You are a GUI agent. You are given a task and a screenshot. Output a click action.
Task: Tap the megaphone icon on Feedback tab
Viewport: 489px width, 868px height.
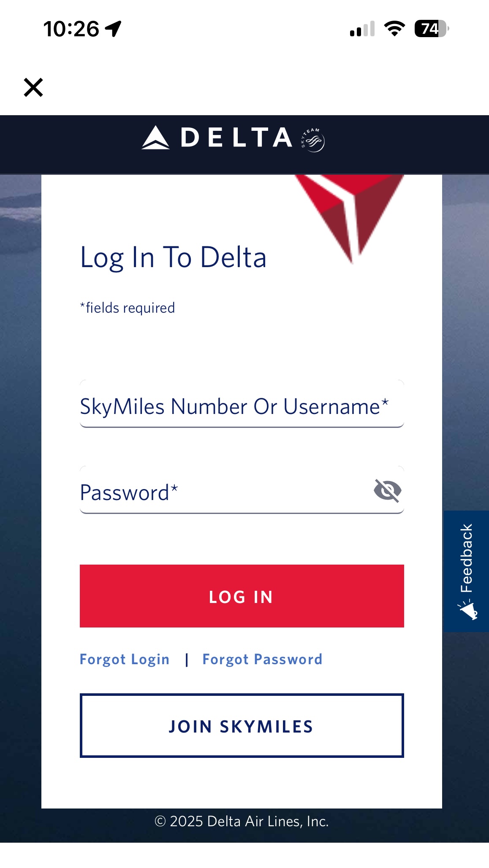point(468,611)
